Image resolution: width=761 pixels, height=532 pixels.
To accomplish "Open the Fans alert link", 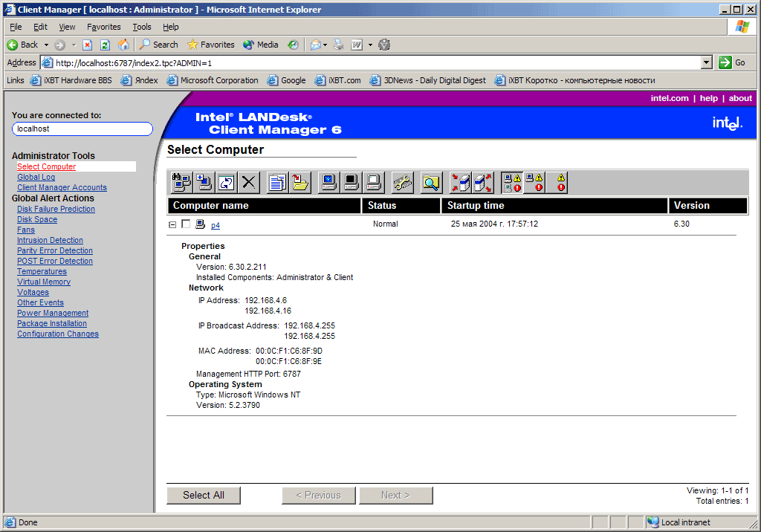I will (26, 230).
